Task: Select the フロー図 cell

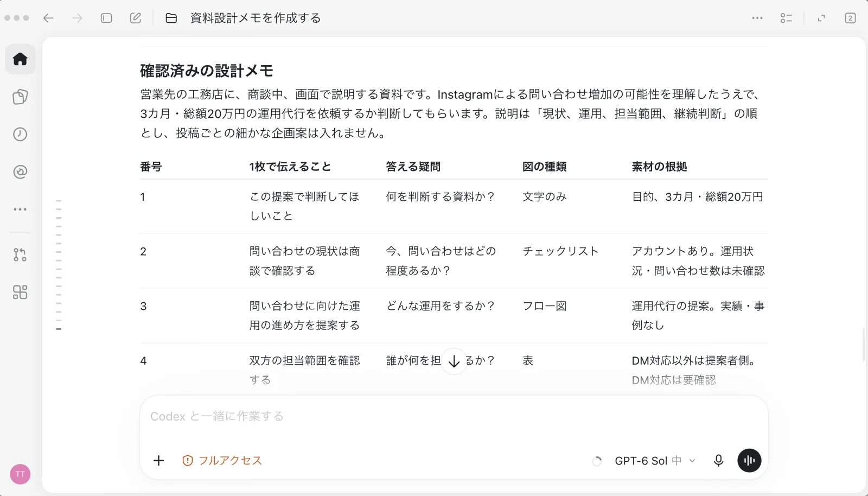Action: click(x=544, y=306)
